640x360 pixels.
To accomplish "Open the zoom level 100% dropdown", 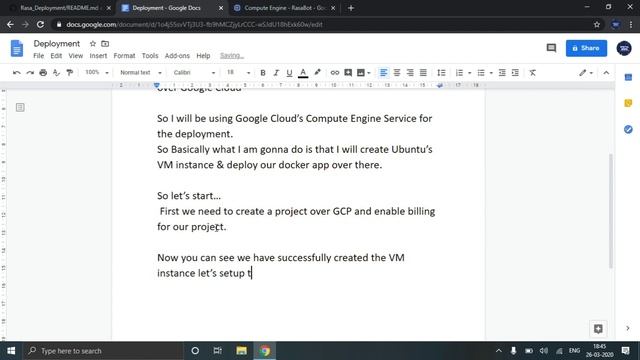I will pos(96,72).
